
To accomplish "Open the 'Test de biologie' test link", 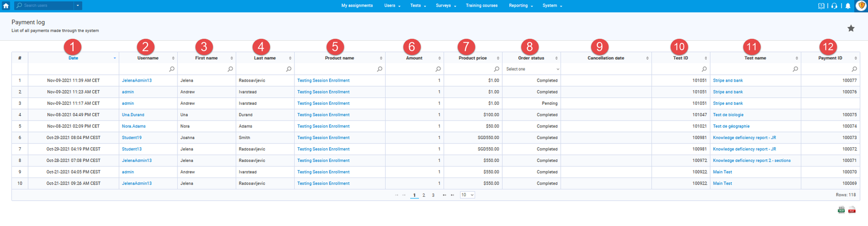I will coord(728,115).
